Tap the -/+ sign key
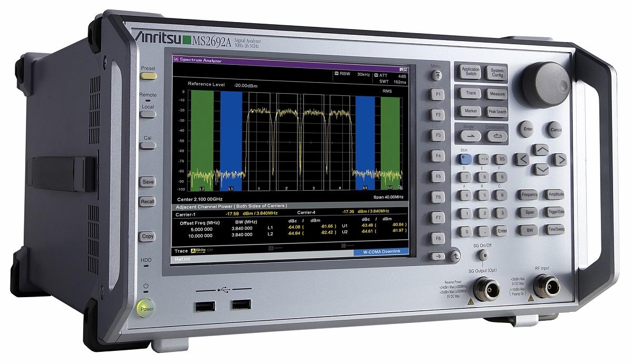The height and width of the screenshot is (364, 632). [483, 159]
